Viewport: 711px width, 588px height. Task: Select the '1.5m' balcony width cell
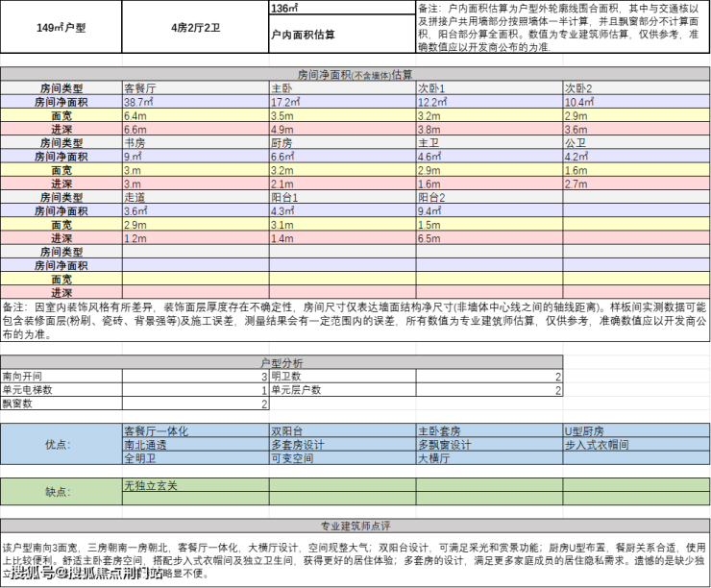(490, 224)
